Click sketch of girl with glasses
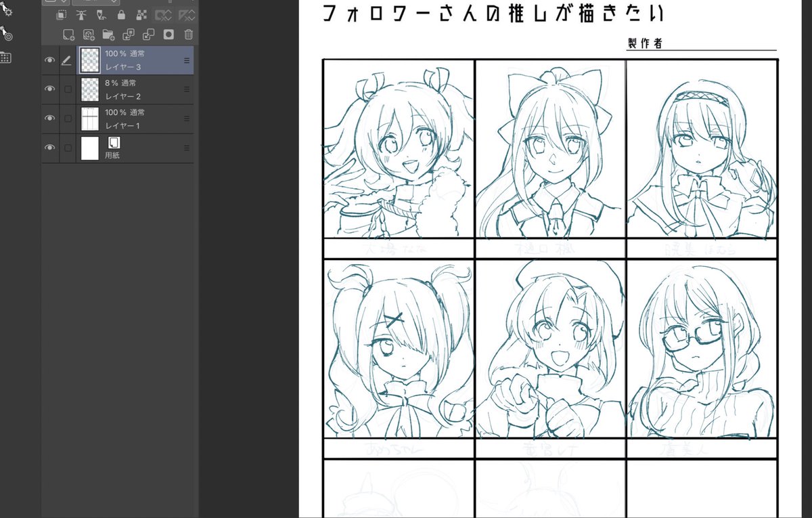The width and height of the screenshot is (812, 518). point(702,349)
